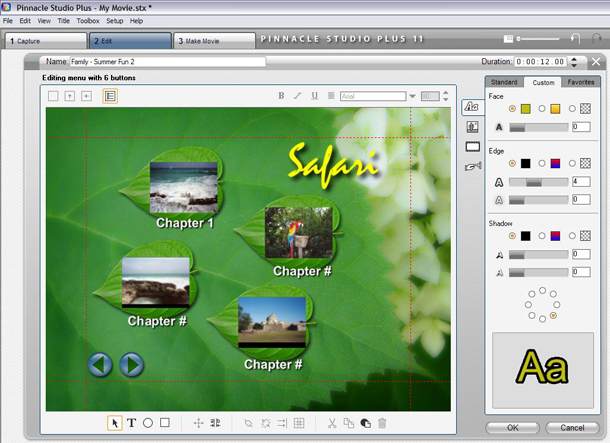610x443 pixels.
Task: Close the title editor with X
Action: [x=596, y=61]
